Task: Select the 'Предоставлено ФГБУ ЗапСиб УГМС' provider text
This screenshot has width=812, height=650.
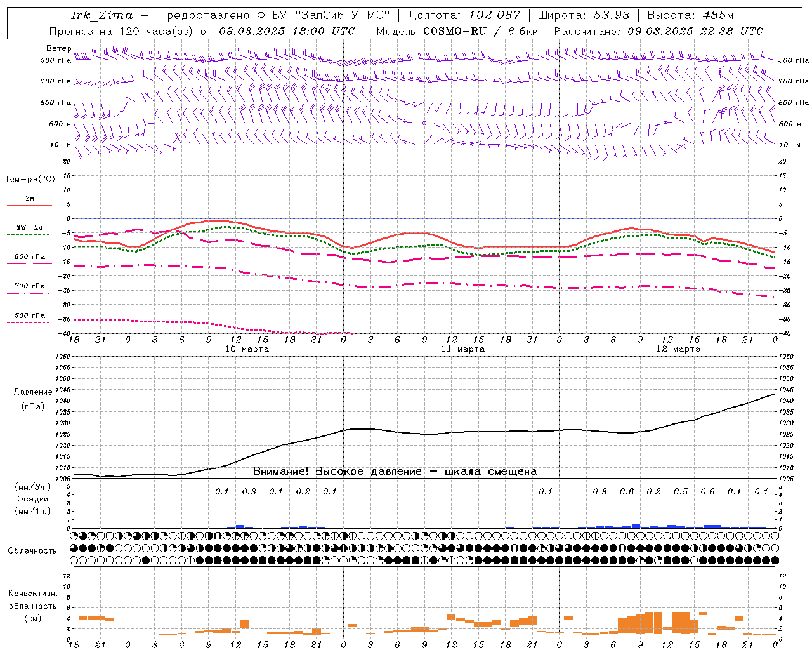Action: click(273, 15)
